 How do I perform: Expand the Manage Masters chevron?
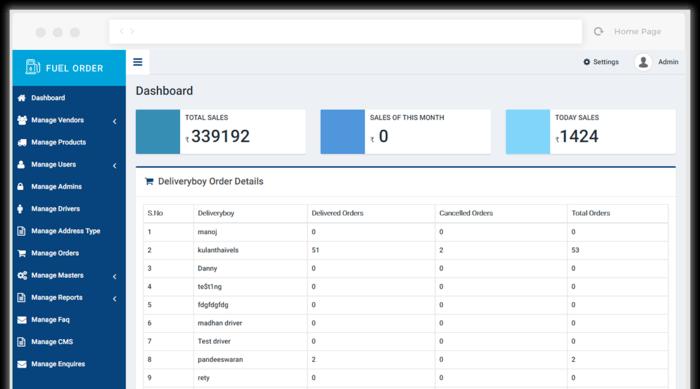pos(115,276)
